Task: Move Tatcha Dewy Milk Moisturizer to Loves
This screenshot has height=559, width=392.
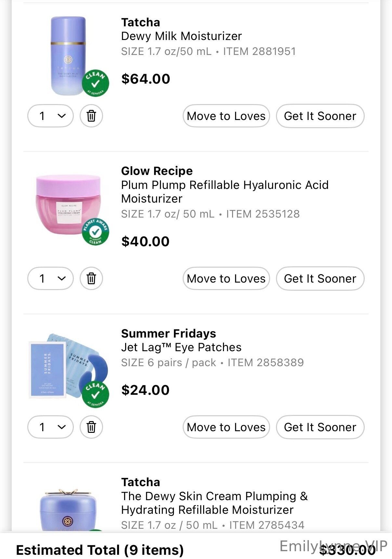Action: point(226,116)
